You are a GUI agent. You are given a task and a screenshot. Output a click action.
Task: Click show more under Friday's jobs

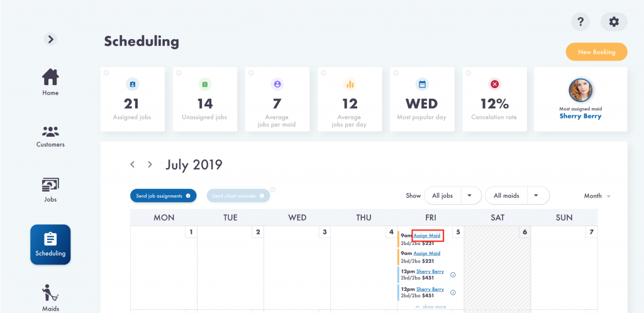point(430,307)
